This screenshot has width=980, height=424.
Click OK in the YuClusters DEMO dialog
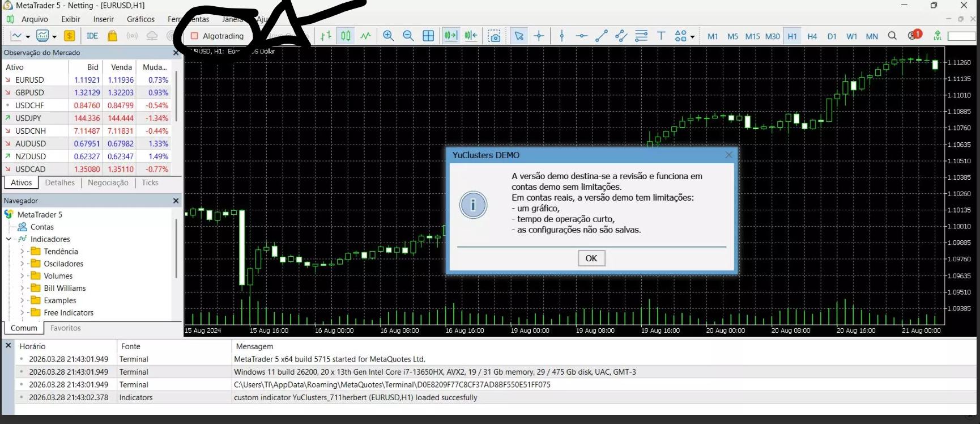click(591, 258)
